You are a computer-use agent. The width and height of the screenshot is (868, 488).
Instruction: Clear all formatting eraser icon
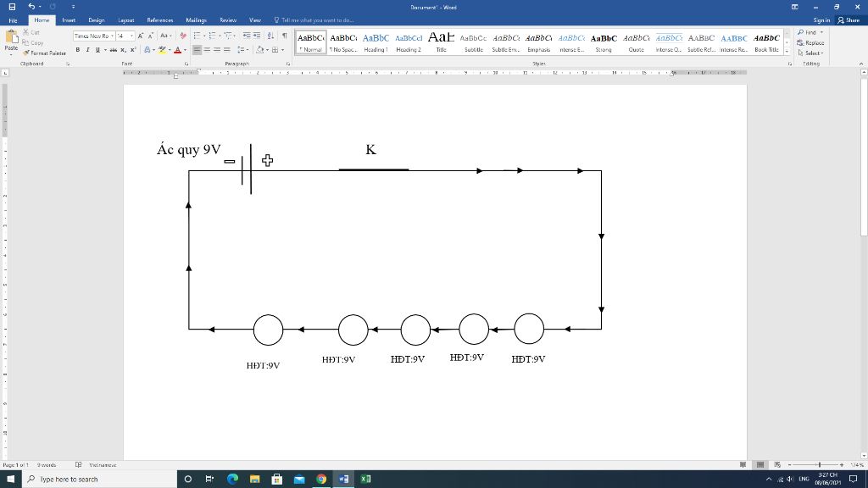click(x=183, y=36)
